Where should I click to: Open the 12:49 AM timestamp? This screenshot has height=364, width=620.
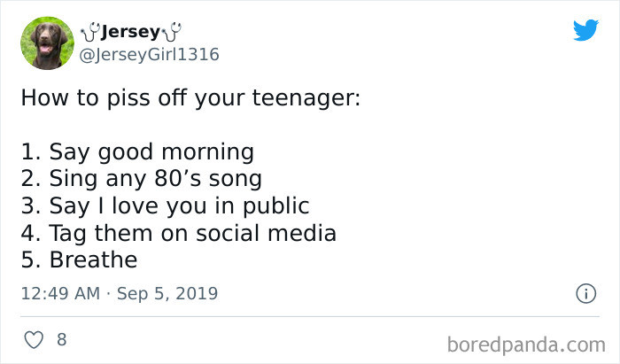[60, 293]
